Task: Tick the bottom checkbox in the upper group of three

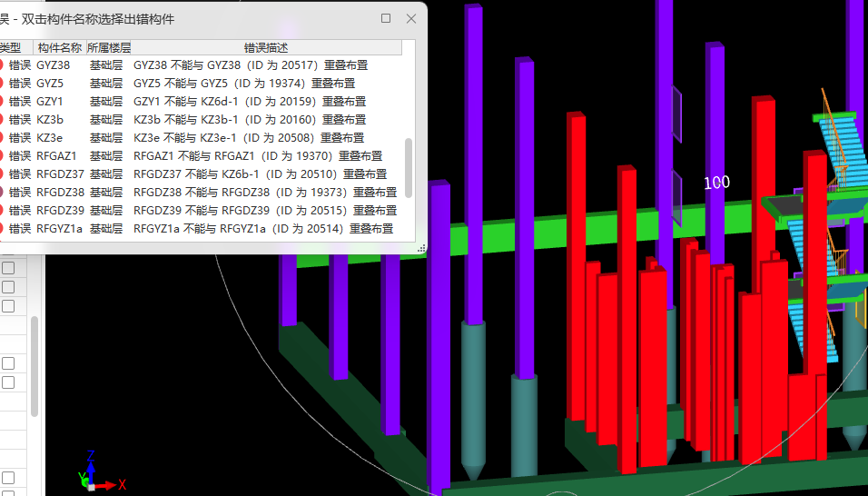Action: pos(8,305)
